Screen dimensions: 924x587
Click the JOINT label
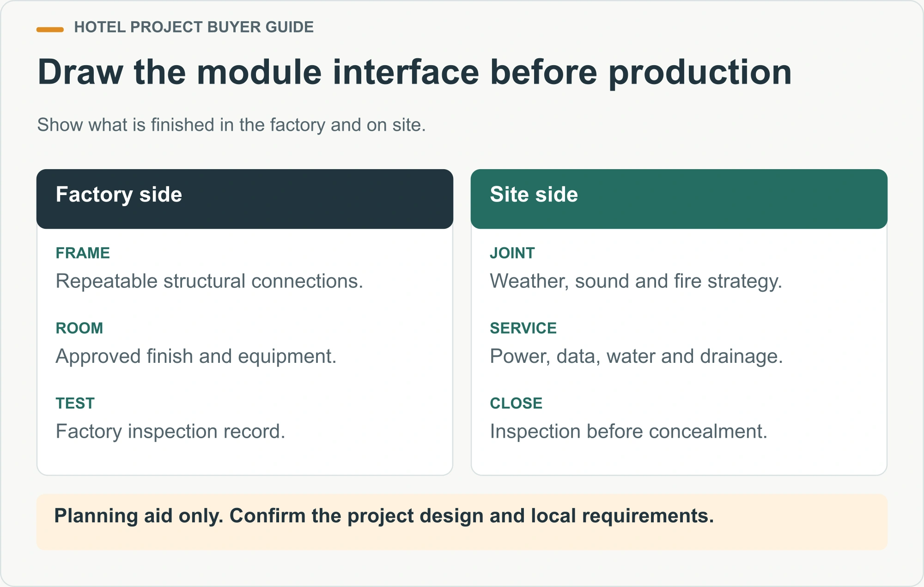512,253
